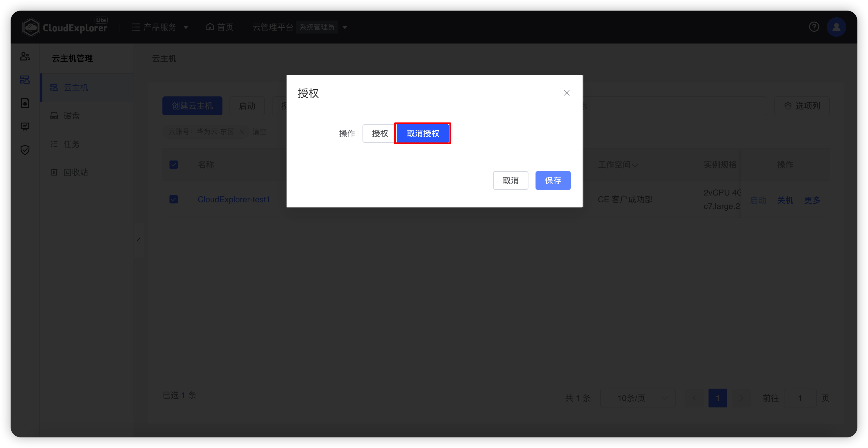
Task: Open 云主机 in the sidebar menu
Action: click(87, 88)
